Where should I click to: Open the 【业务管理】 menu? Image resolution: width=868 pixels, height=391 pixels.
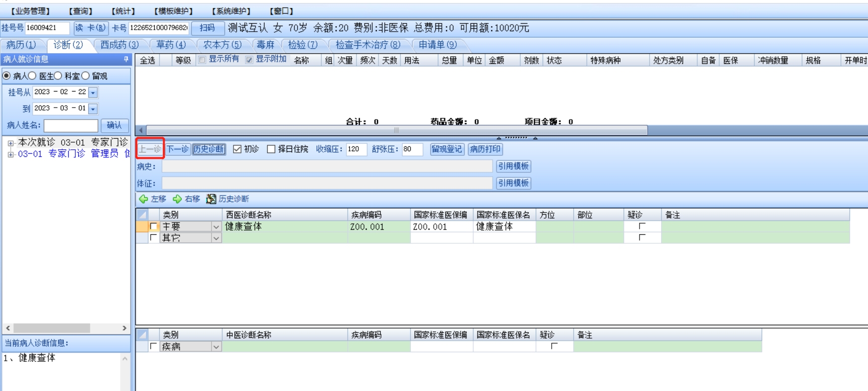[31, 11]
